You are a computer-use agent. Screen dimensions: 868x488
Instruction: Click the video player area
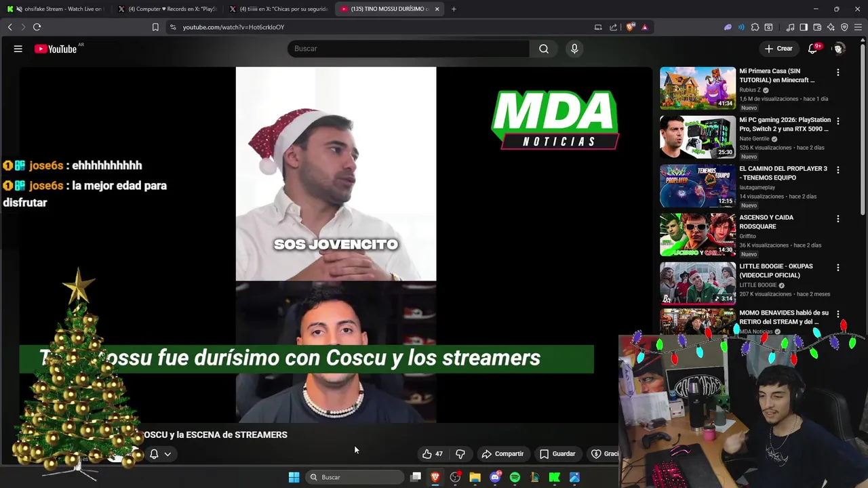[336, 244]
